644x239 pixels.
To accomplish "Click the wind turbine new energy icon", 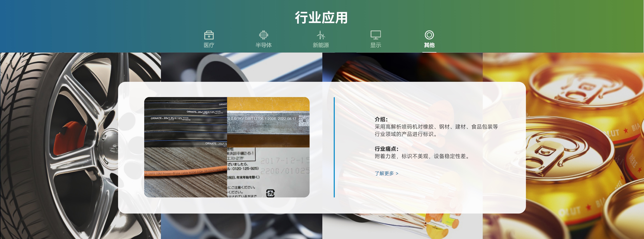I will pyautogui.click(x=321, y=35).
